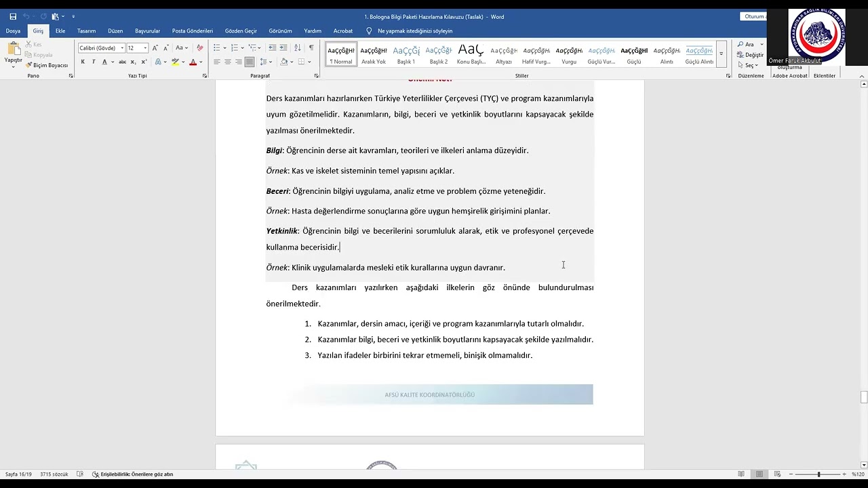868x488 pixels.
Task: Click the shading paint bucket icon
Action: coord(285,62)
